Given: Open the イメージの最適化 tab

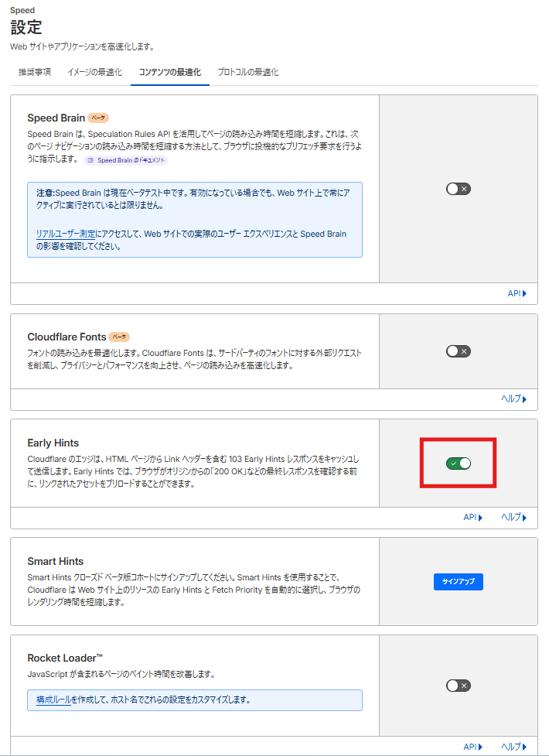Looking at the screenshot, I should 94,72.
